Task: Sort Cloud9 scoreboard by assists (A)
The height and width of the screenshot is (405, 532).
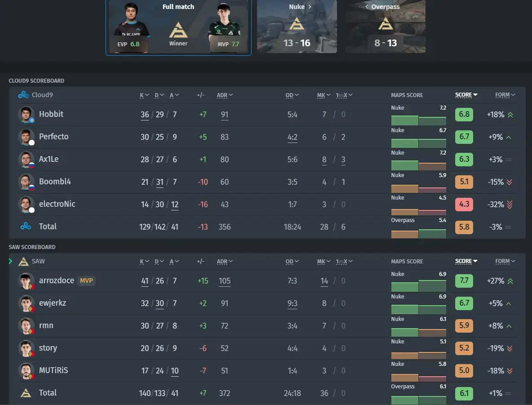Action: [174, 95]
